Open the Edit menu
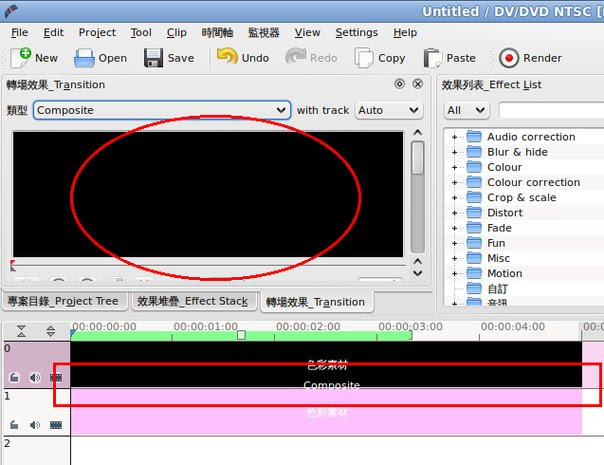Screen dimensions: 604x465 click(x=53, y=32)
